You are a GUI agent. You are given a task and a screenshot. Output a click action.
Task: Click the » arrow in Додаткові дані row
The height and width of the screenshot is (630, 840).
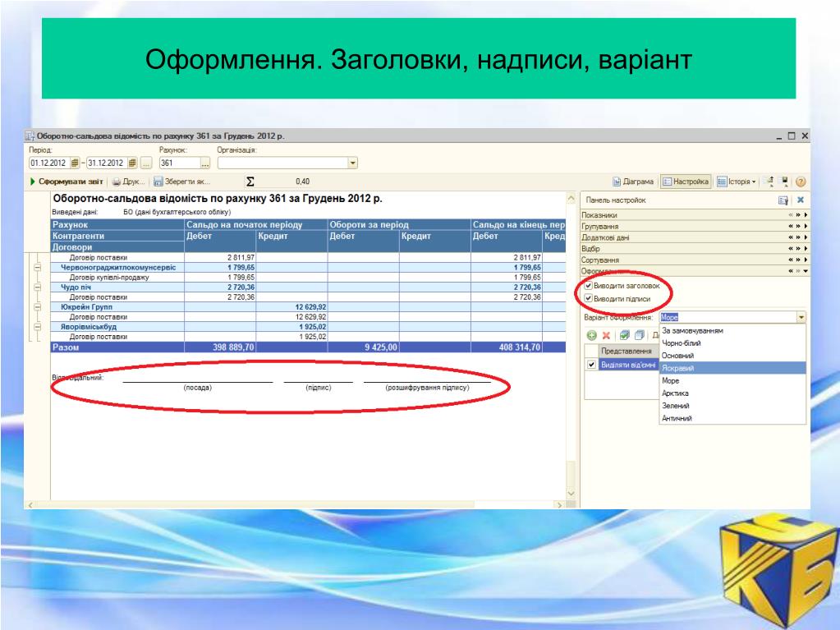click(x=797, y=237)
